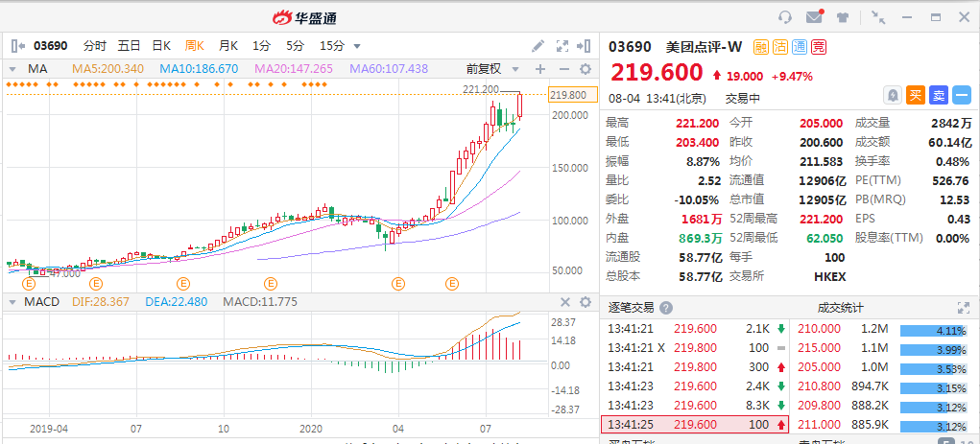Click the 美团点评-W stock name
Image resolution: width=980 pixels, height=444 pixels.
704,47
